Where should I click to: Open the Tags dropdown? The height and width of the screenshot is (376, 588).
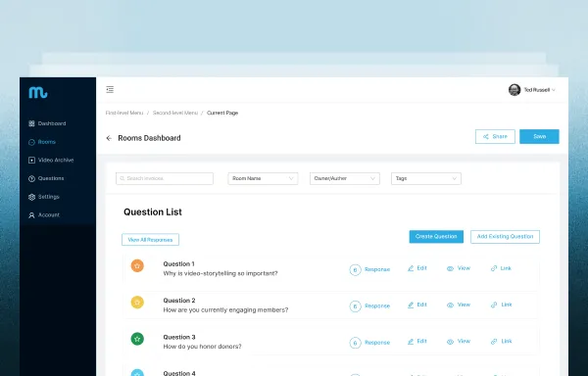point(426,178)
